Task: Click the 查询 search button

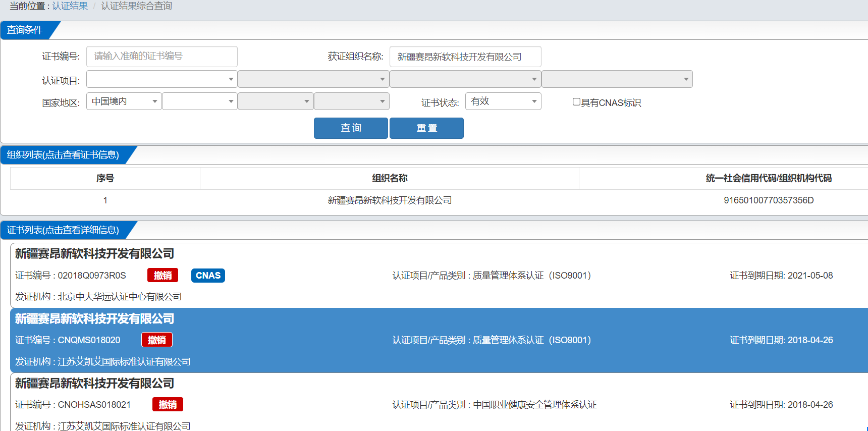Action: point(351,128)
